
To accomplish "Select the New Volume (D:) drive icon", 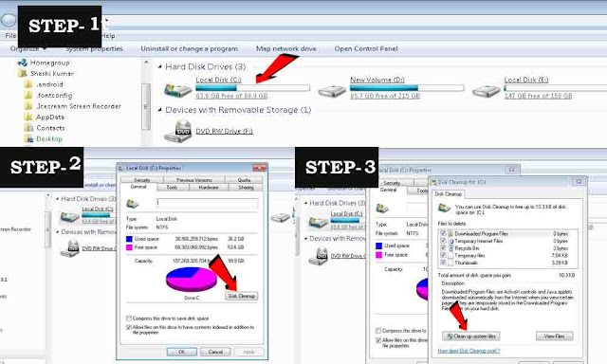I will 332,91.
